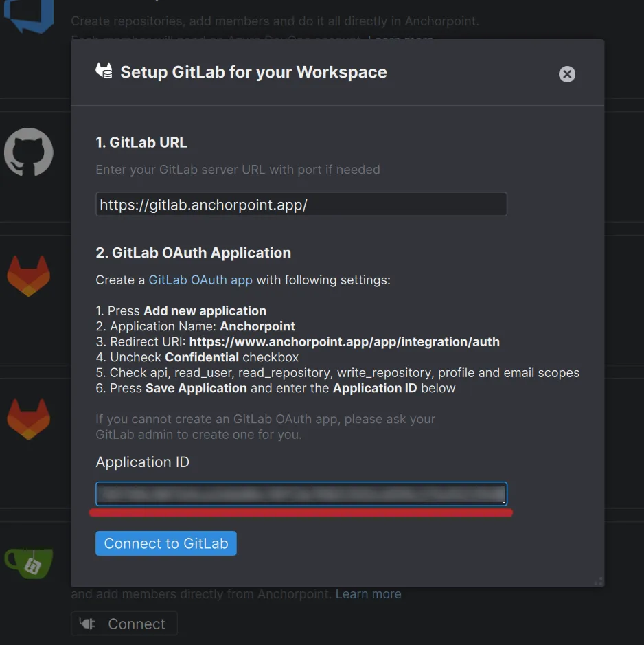Open the GitLab OAuth app link
644x645 pixels.
click(200, 280)
